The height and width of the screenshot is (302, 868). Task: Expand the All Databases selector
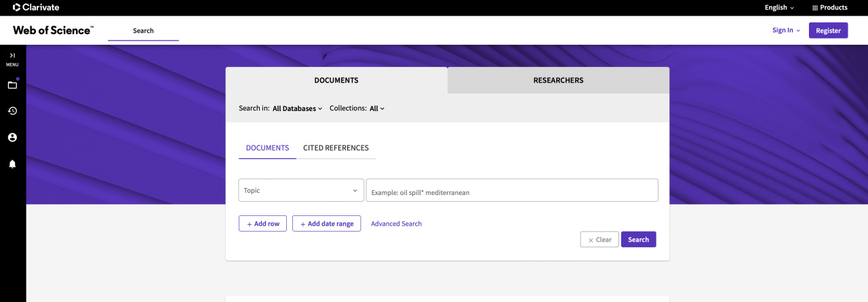[x=297, y=108]
